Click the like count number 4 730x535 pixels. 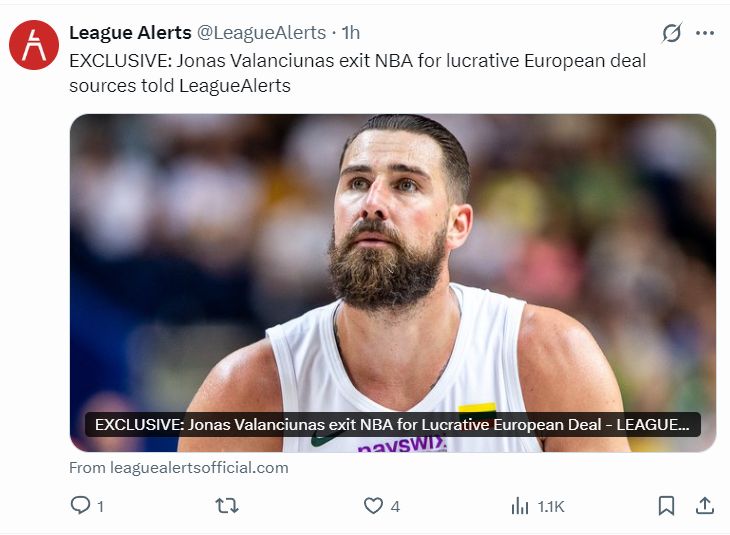click(395, 507)
